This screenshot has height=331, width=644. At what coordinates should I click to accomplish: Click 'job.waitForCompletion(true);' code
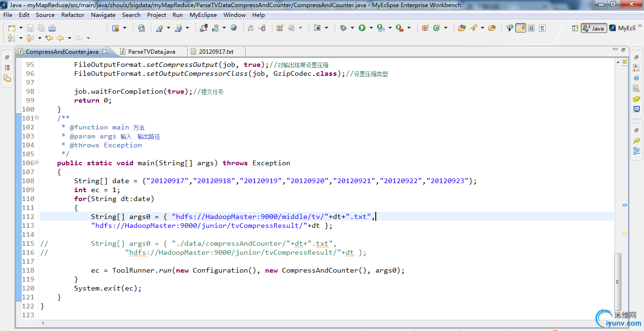tap(133, 91)
